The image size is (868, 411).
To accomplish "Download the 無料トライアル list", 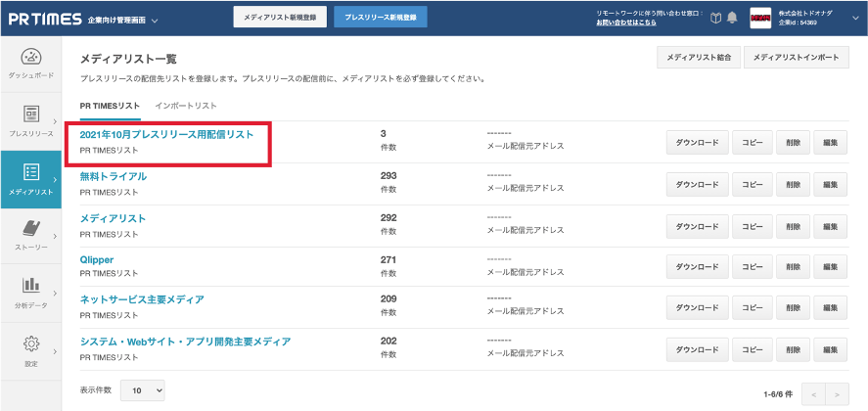I will [699, 184].
